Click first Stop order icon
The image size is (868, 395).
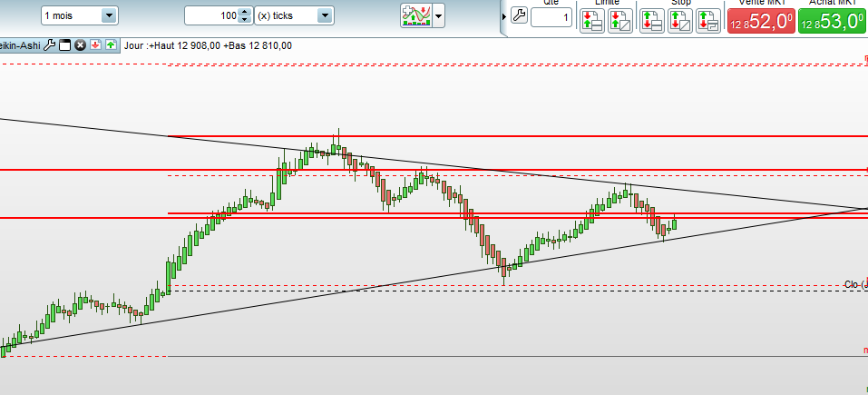coord(652,20)
